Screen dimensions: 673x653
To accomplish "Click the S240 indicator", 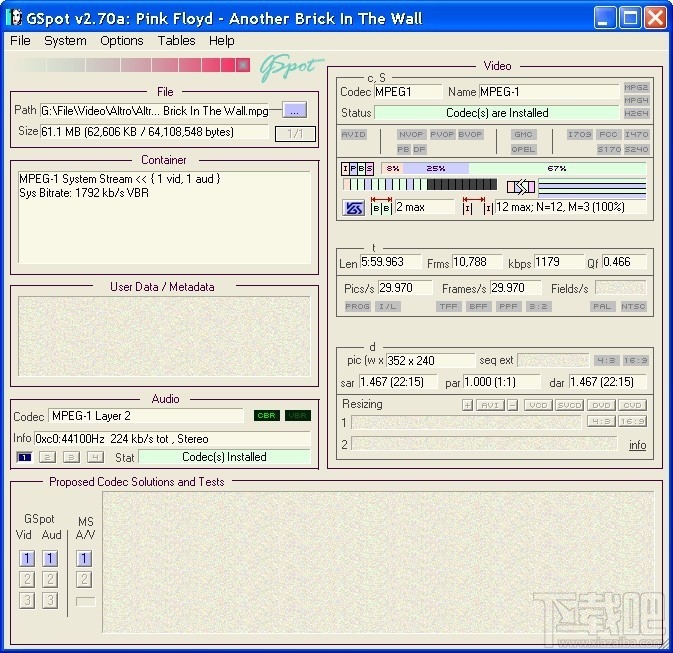I will [636, 149].
